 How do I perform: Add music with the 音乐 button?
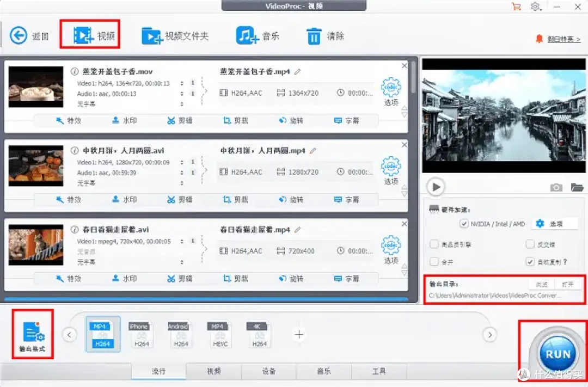click(257, 36)
